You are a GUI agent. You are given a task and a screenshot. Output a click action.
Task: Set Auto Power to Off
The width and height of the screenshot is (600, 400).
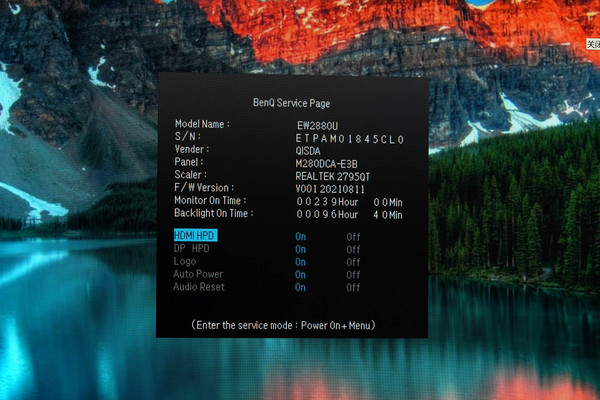(353, 275)
